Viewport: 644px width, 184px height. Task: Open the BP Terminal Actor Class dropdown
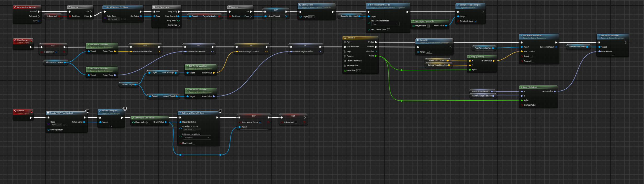(x=114, y=19)
